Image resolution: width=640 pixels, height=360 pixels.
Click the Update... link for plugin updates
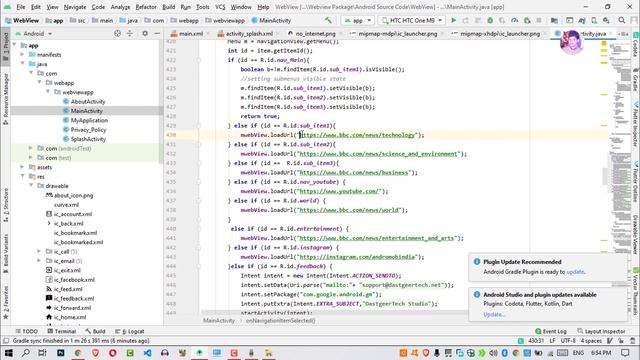494,315
